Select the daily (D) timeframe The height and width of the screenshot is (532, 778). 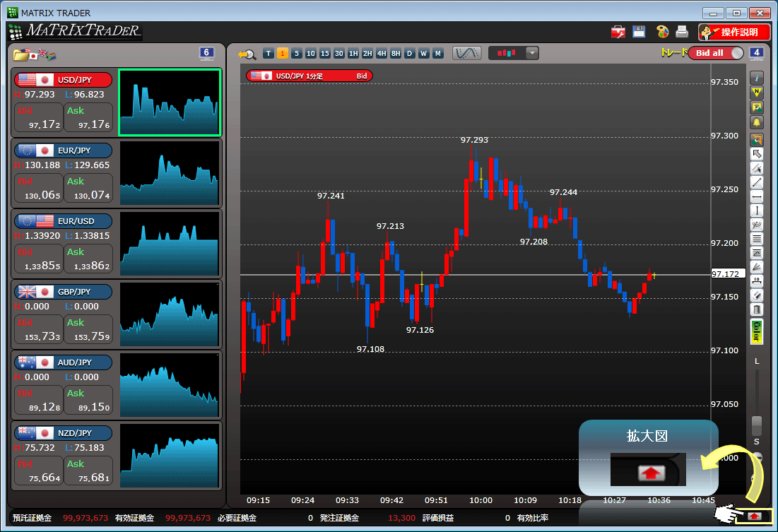pyautogui.click(x=409, y=54)
